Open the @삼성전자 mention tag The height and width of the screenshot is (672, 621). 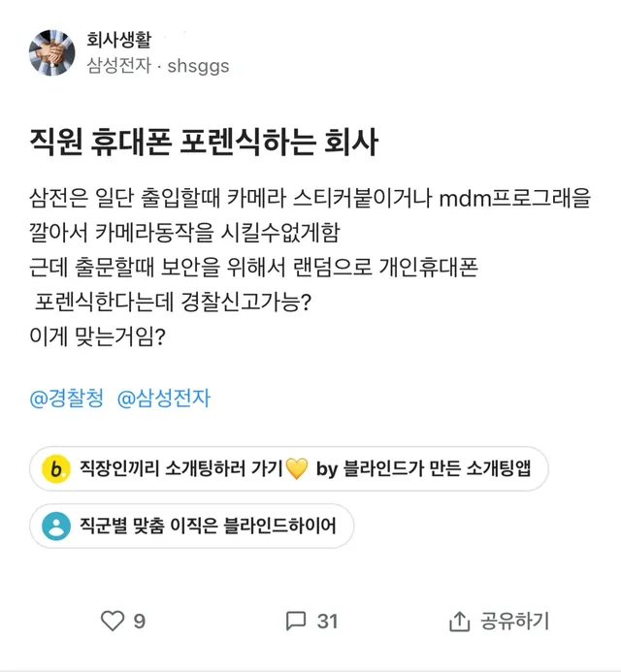[163, 399]
